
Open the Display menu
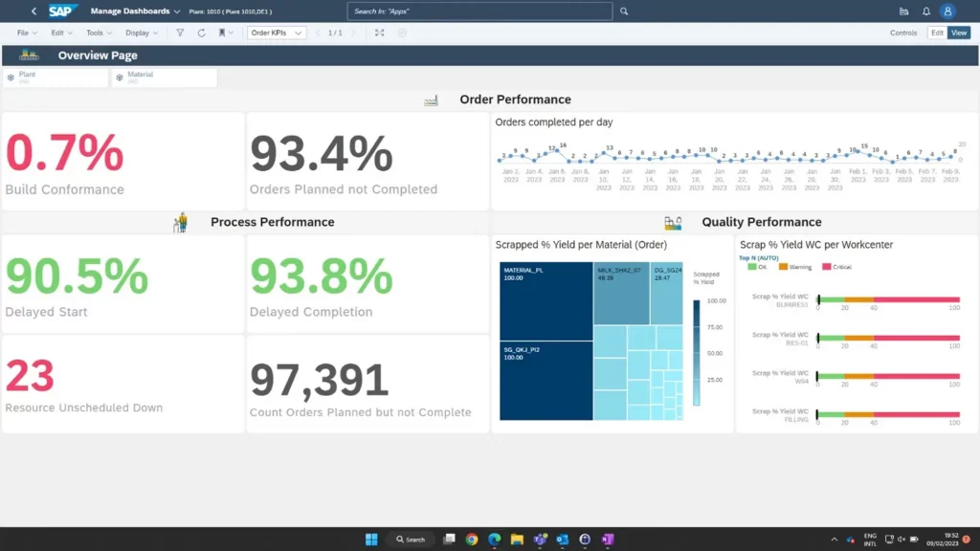142,33
